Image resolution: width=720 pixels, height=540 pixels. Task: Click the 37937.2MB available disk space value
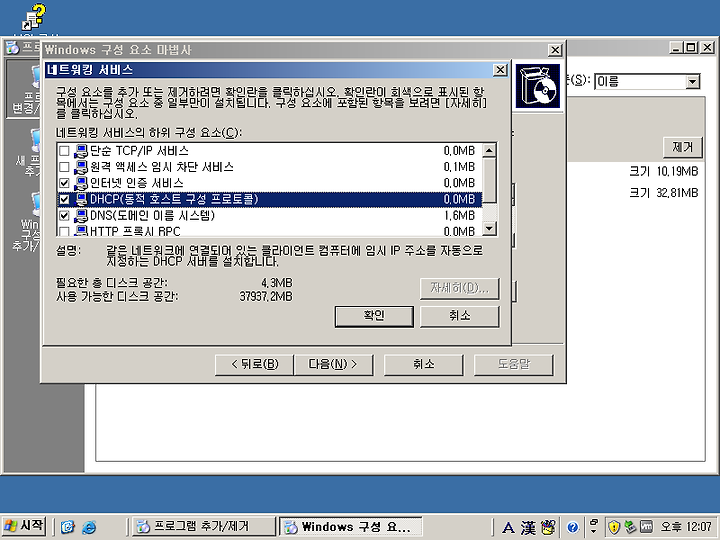point(266,297)
